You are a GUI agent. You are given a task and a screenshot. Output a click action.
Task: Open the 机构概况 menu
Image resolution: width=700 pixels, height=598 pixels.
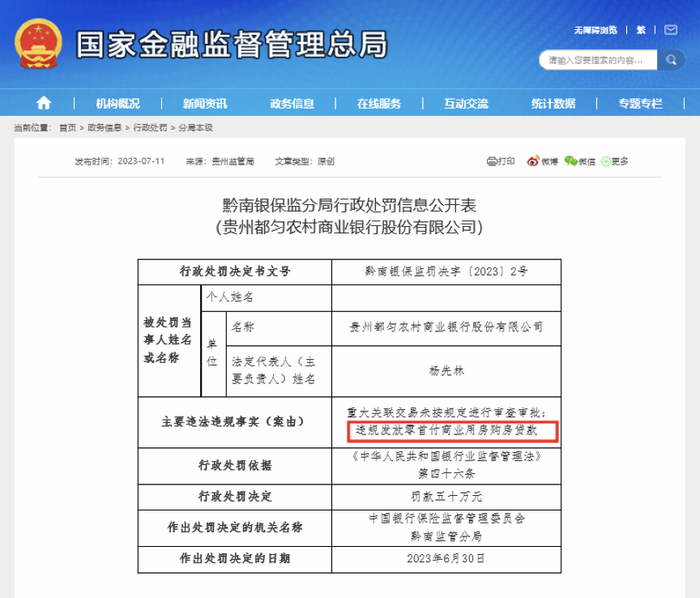[x=118, y=104]
